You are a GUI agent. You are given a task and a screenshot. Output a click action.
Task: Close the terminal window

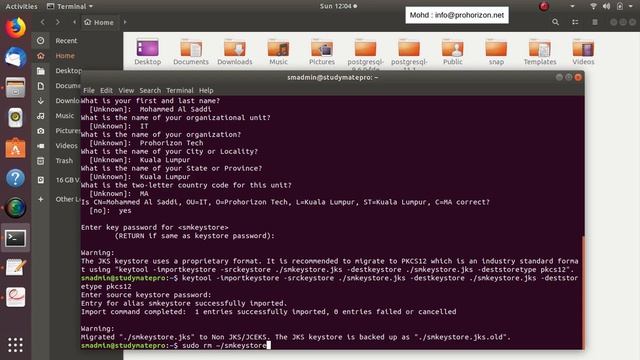click(x=578, y=77)
